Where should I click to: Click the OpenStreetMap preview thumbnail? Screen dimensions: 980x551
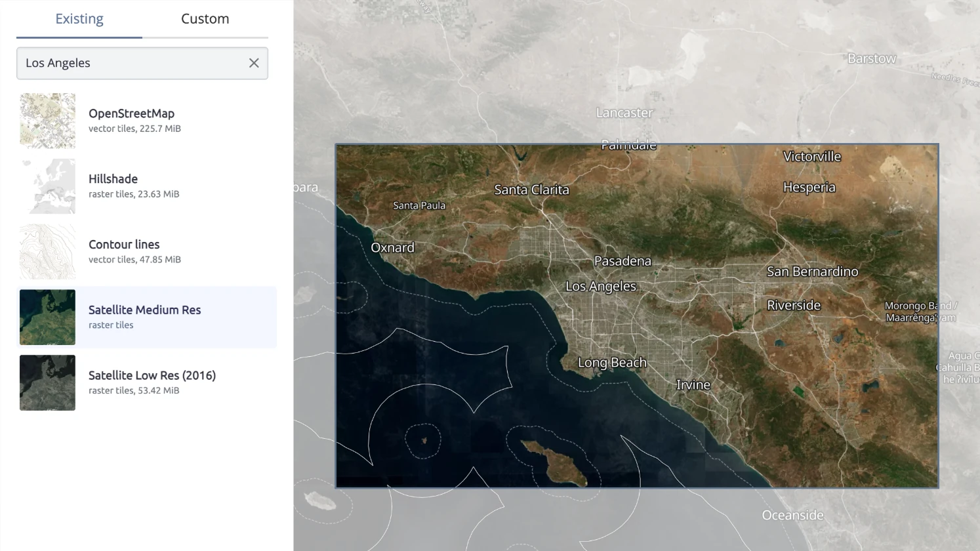pyautogui.click(x=47, y=121)
